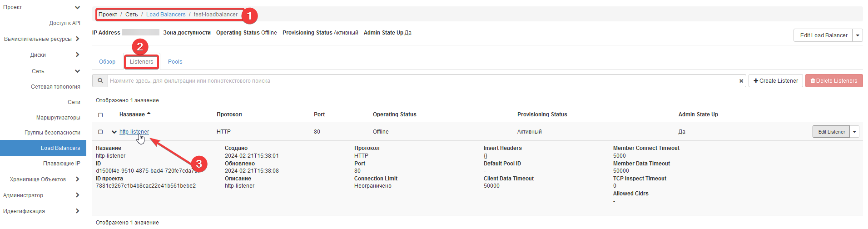Viewport: 868px width, 229px height.
Task: Open the Edit Load Balancer dropdown arrow
Action: [858, 35]
